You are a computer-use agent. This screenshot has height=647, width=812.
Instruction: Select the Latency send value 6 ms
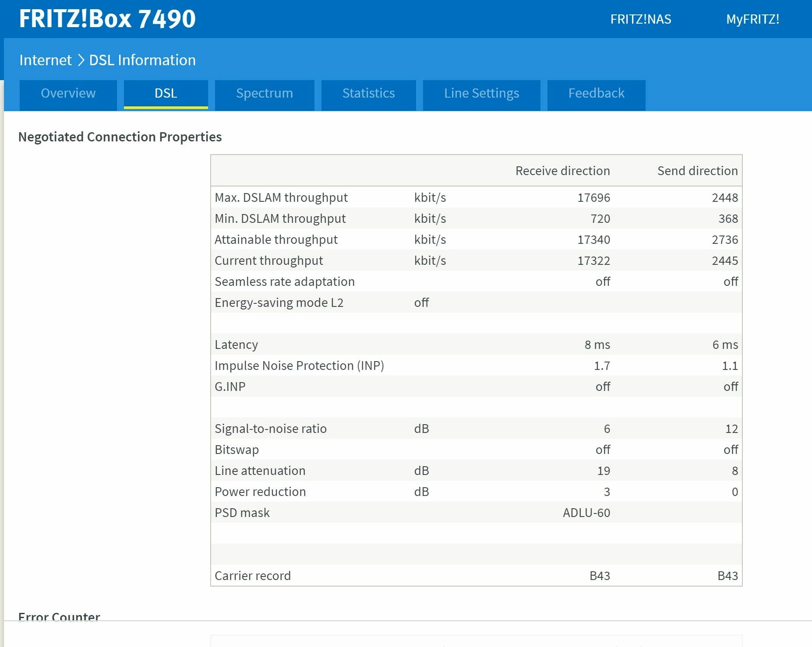click(x=725, y=345)
